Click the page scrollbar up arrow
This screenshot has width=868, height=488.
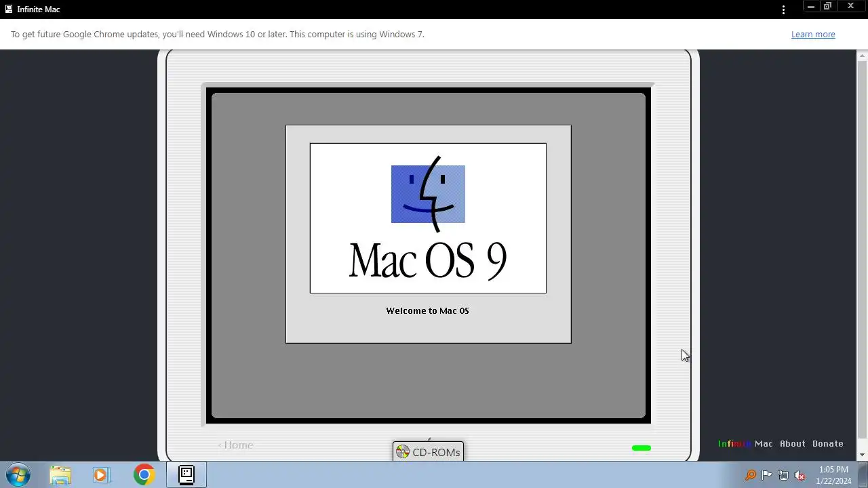863,55
